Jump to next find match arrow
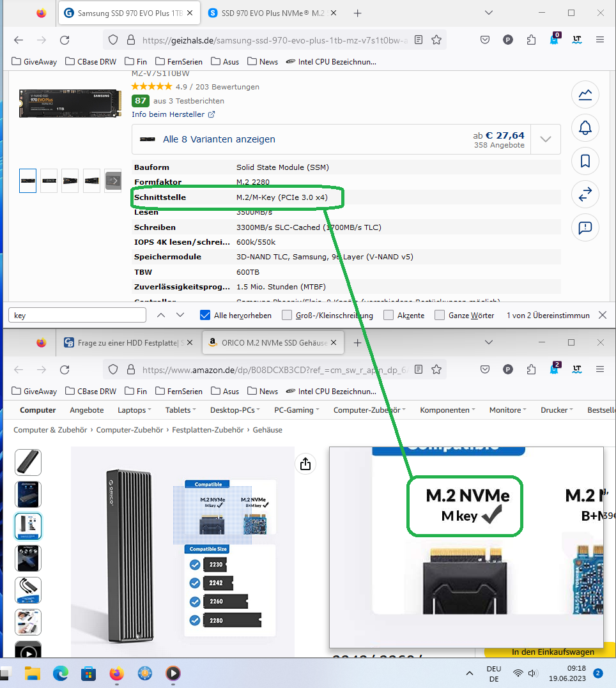This screenshot has width=616, height=688. coord(180,315)
